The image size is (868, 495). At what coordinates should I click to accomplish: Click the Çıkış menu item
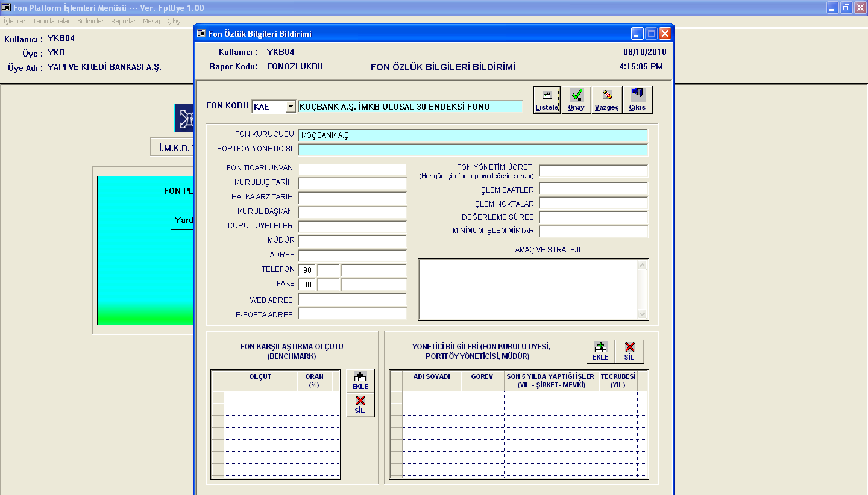174,21
